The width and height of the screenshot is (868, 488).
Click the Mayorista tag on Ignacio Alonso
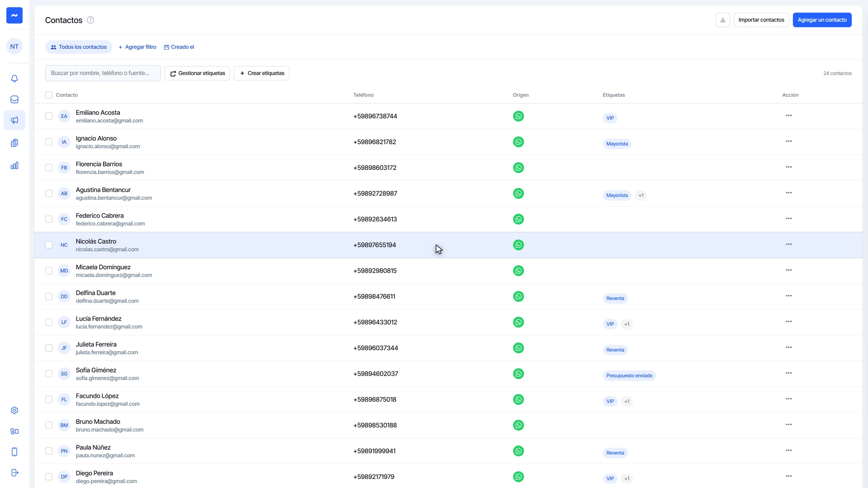(x=617, y=144)
